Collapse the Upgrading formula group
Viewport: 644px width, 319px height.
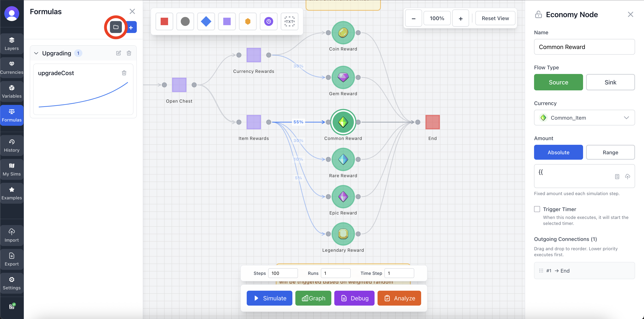tap(36, 53)
